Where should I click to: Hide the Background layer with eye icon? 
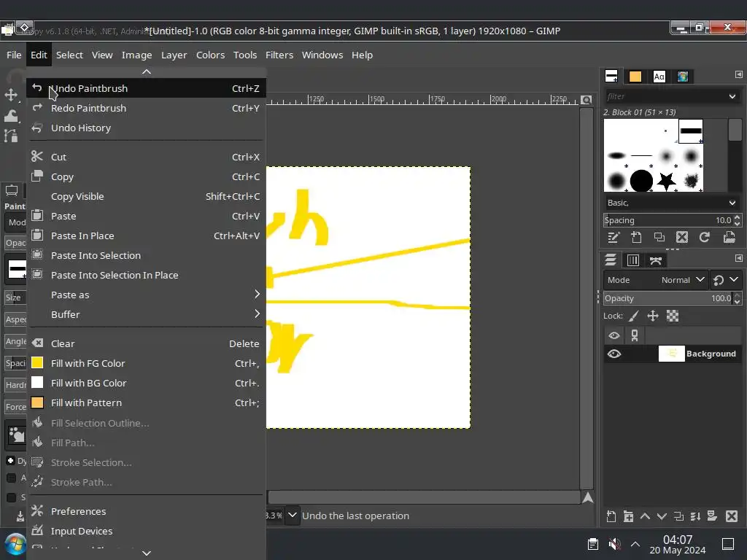point(614,354)
